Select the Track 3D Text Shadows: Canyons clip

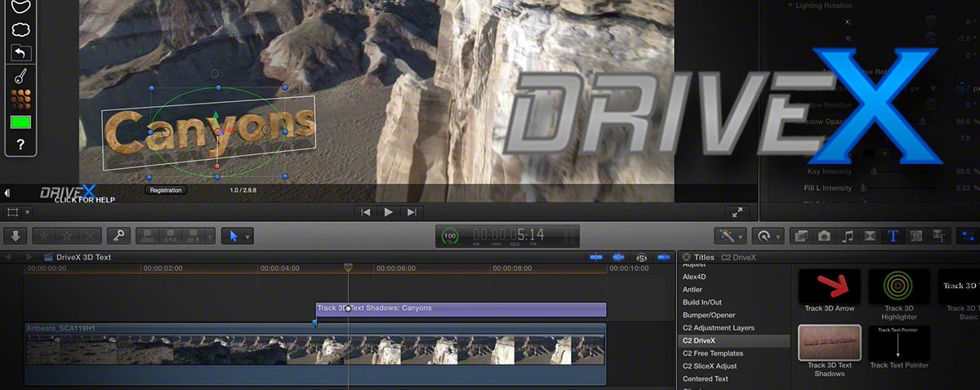point(461,309)
